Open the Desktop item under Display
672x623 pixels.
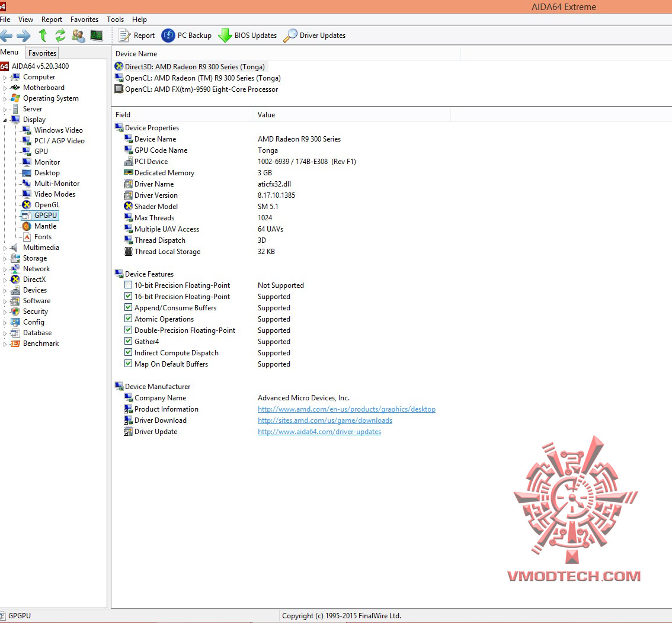[x=47, y=173]
